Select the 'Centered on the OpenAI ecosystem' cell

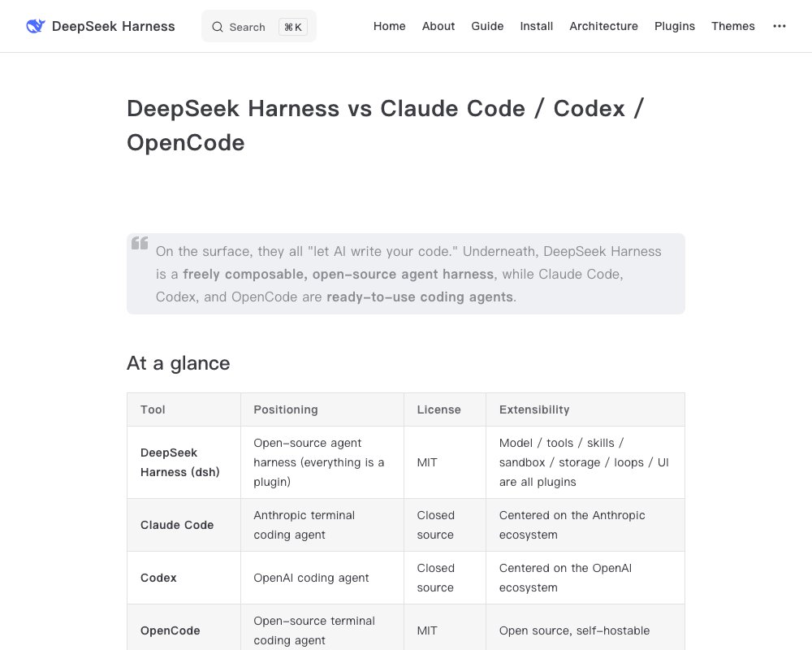point(585,578)
